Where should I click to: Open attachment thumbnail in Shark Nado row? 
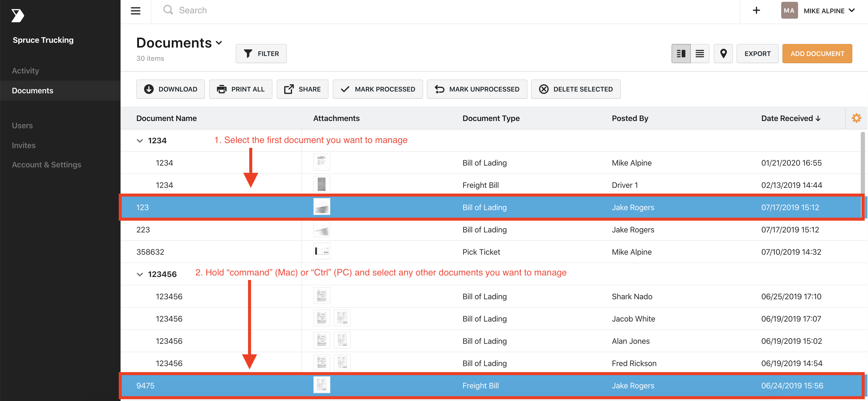pyautogui.click(x=322, y=296)
